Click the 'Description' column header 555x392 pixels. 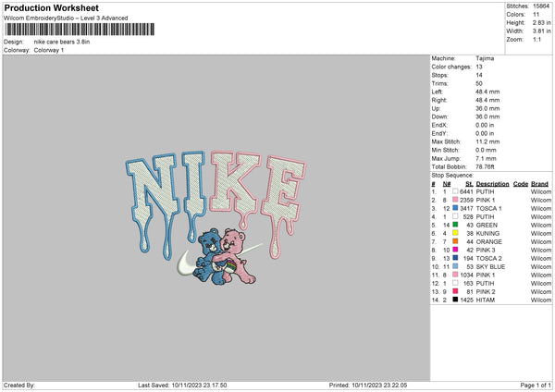(492, 184)
